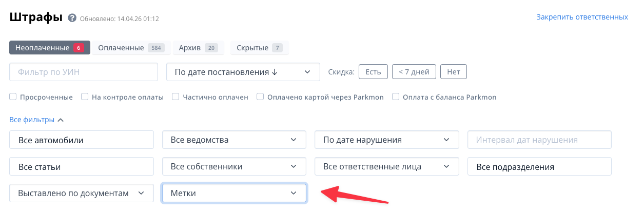The image size is (644, 212).
Task: Enable Оплачено картой через Parkmon checkbox
Action: click(260, 97)
